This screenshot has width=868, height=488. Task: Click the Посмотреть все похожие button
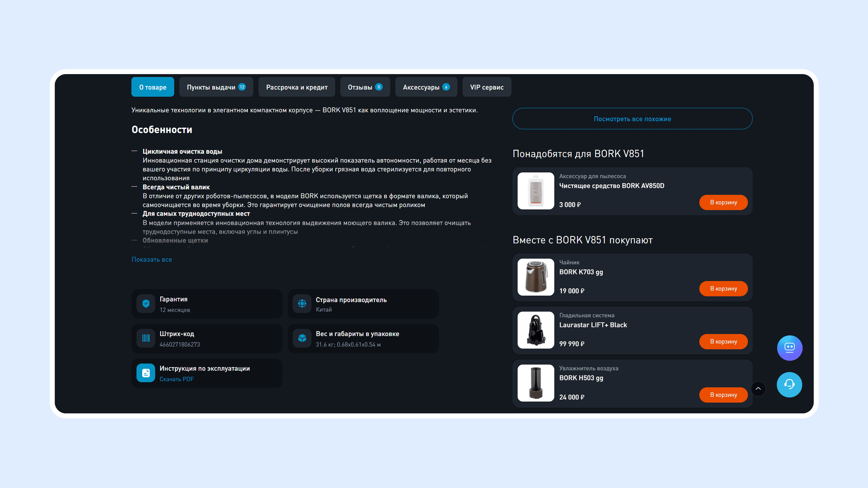(632, 119)
